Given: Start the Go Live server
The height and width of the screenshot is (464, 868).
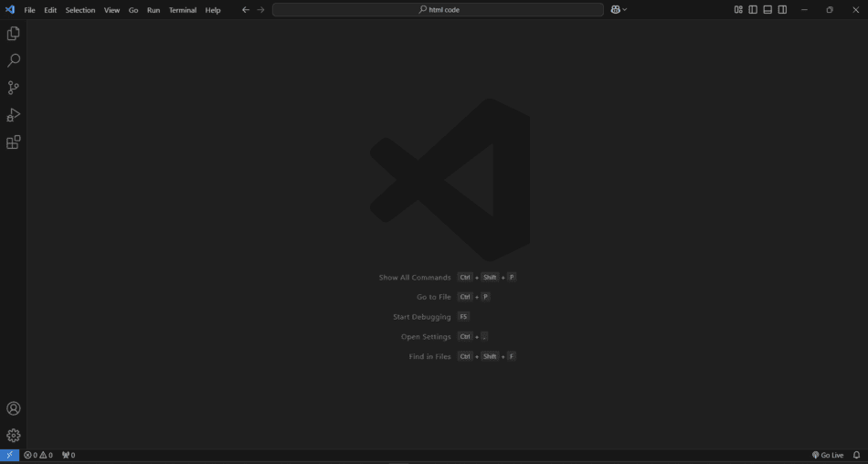Looking at the screenshot, I should [x=828, y=455].
